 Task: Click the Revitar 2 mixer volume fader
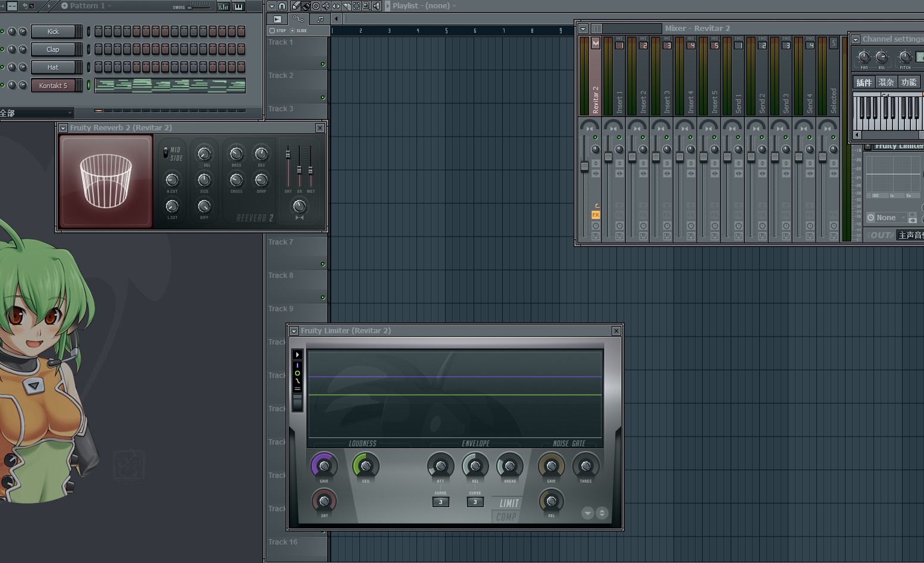point(584,166)
